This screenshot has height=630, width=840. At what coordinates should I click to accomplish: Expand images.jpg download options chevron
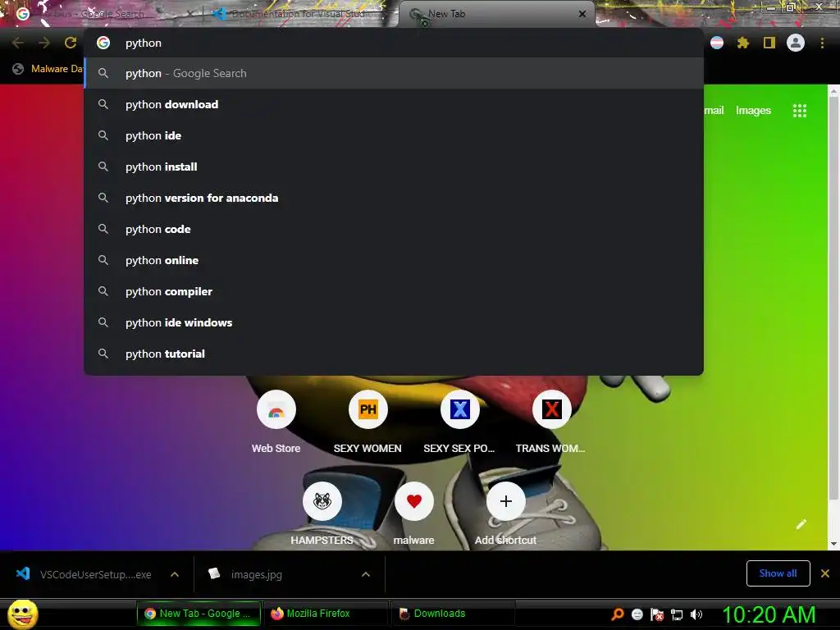[366, 574]
